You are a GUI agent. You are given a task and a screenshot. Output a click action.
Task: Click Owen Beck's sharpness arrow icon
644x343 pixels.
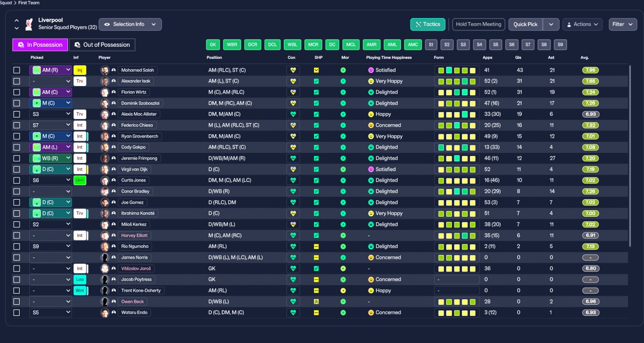point(316,302)
